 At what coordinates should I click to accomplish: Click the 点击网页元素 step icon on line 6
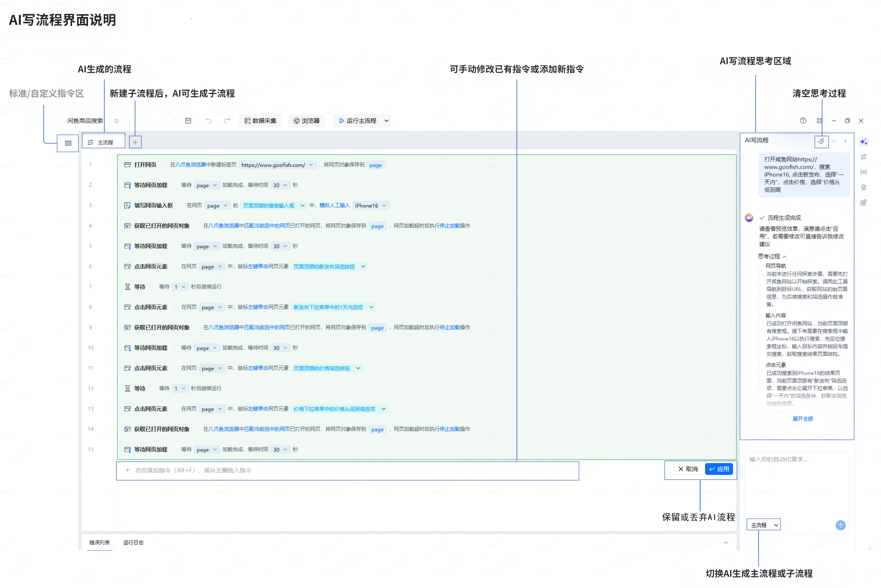click(128, 267)
